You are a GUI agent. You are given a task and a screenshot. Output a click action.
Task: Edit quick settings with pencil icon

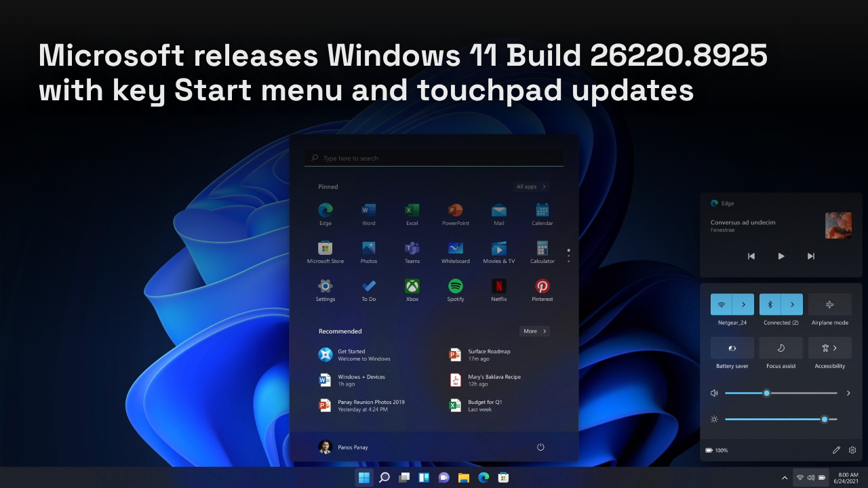836,450
